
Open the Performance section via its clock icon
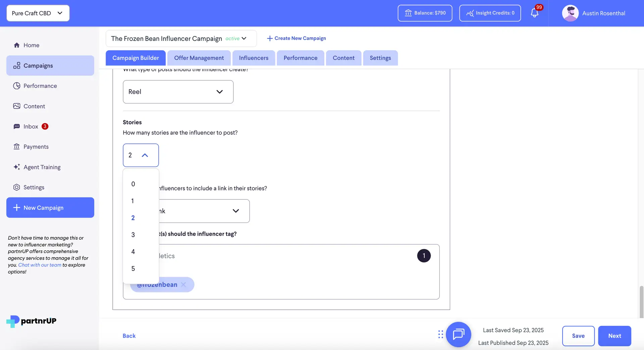click(16, 86)
